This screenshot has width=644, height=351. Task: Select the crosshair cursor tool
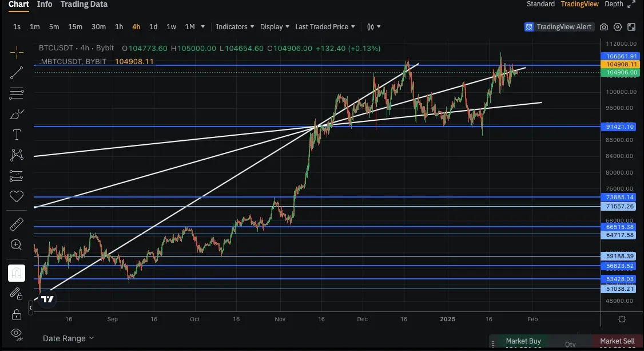(x=17, y=53)
